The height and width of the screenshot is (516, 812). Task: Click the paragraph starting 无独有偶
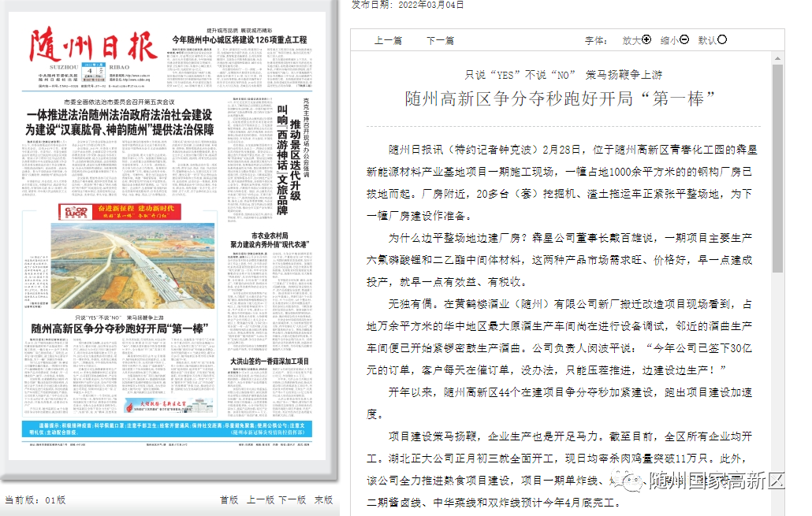pyautogui.click(x=559, y=337)
